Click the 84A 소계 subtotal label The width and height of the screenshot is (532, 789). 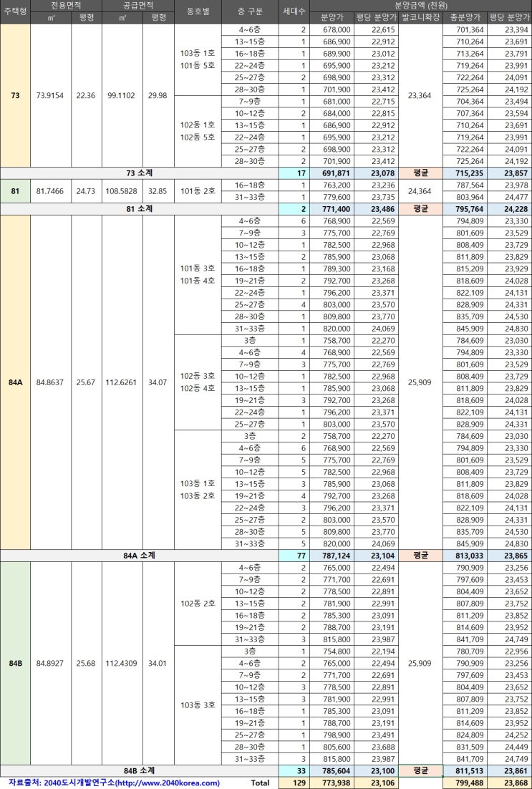point(140,556)
